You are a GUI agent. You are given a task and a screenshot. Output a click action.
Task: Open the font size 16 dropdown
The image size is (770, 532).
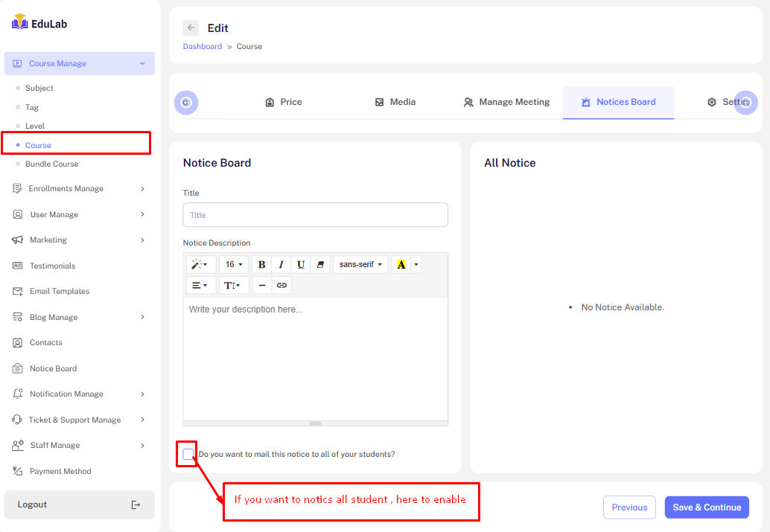coord(234,265)
